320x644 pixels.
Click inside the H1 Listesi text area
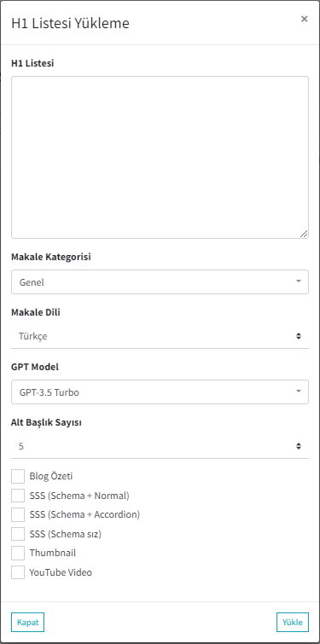pyautogui.click(x=160, y=157)
